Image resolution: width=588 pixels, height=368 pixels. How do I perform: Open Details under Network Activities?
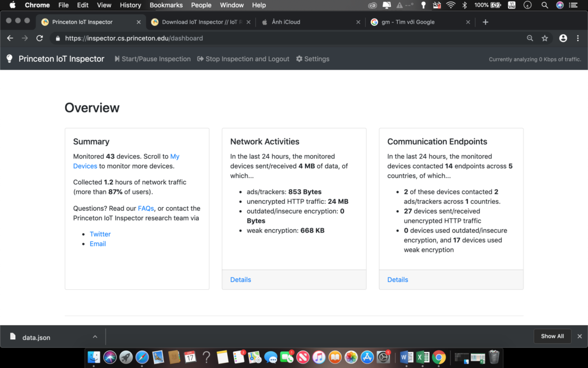241,280
